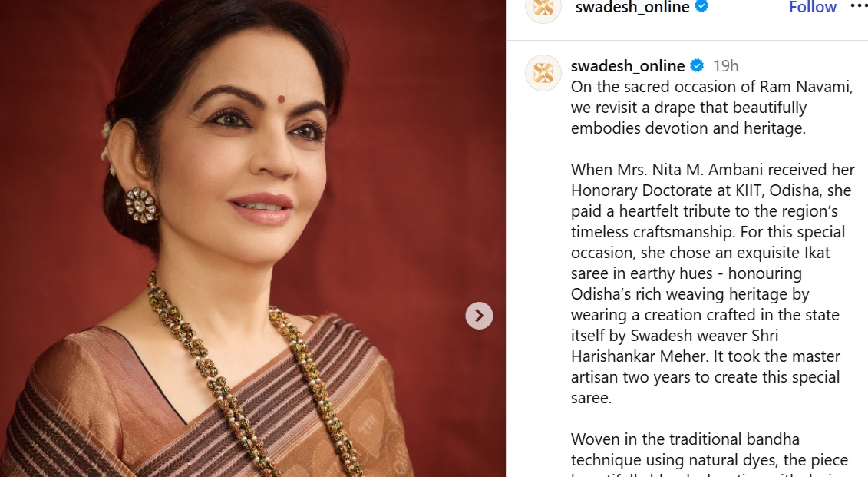868x477 pixels.
Task: Open the swadesh_online username link above the caption
Action: (628, 66)
